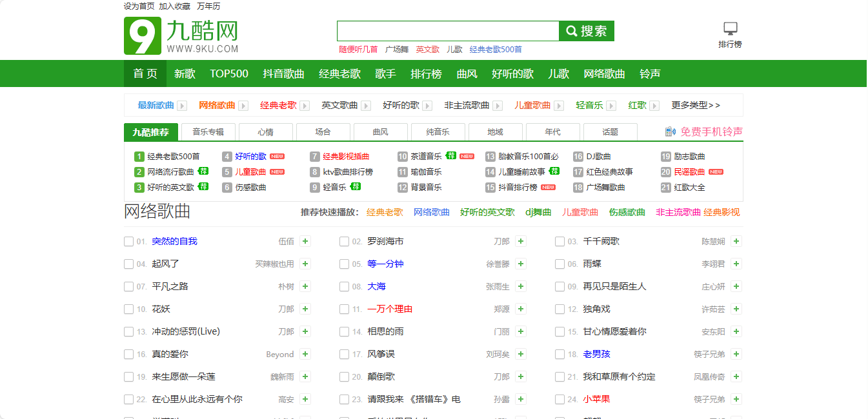This screenshot has height=419, width=868.
Task: Select the checkbox next to 花妖
Action: [x=127, y=309]
